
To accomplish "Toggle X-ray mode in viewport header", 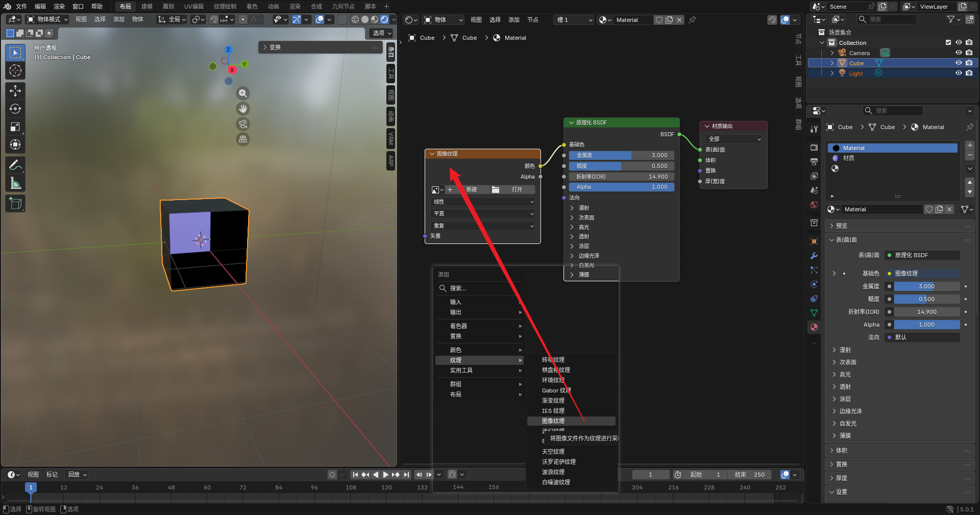I will (342, 19).
